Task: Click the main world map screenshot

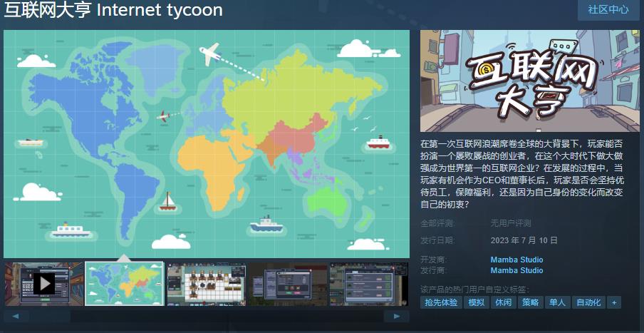Action: tap(207, 143)
